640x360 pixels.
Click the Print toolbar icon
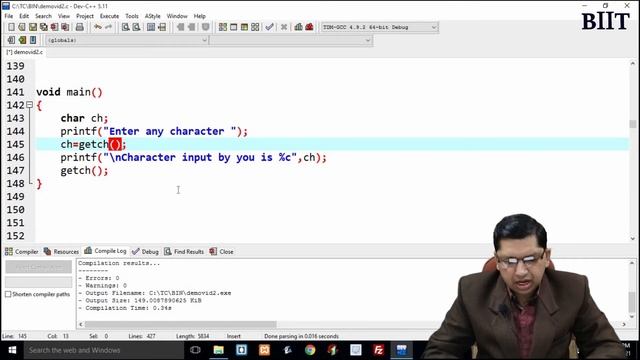(80, 27)
